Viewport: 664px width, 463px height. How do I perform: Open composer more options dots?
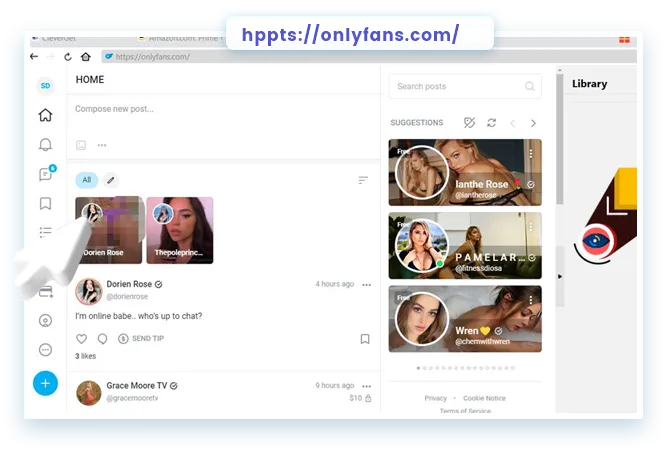[x=102, y=145]
